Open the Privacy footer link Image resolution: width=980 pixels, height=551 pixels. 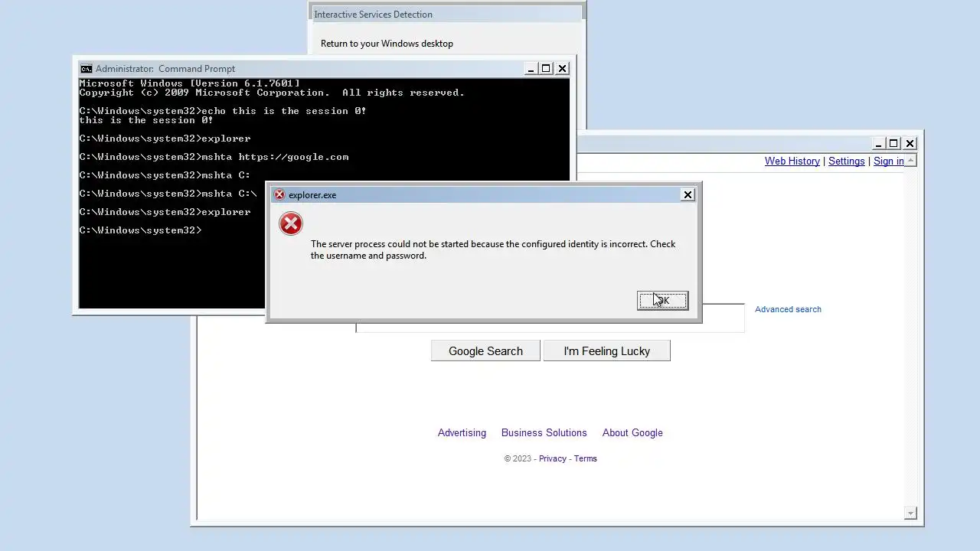553,459
